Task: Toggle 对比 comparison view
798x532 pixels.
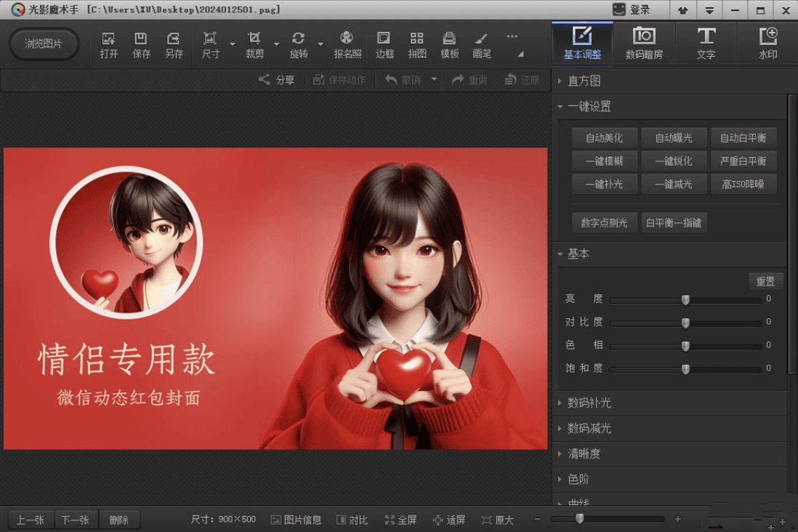Action: [x=352, y=519]
